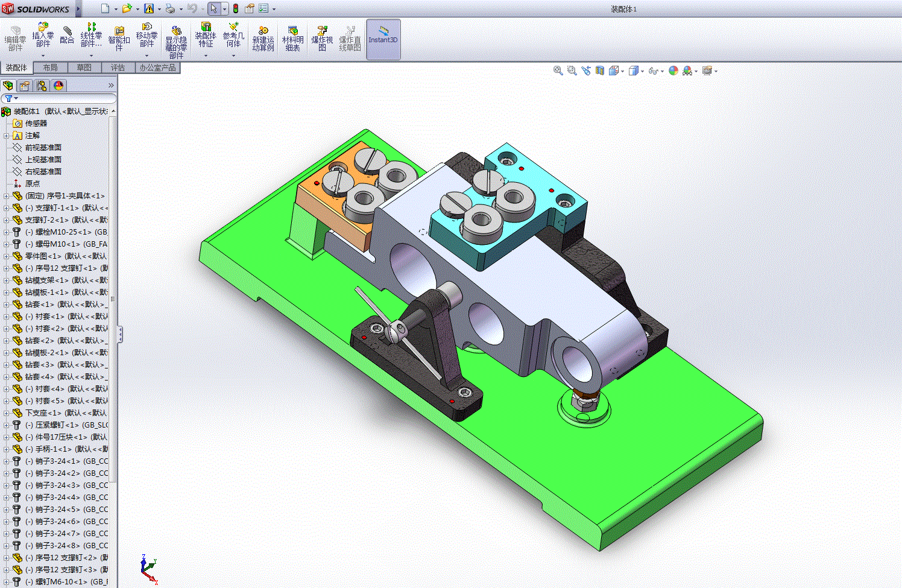
Task: Expand the 下支座<1> tree node
Action: (x=6, y=413)
